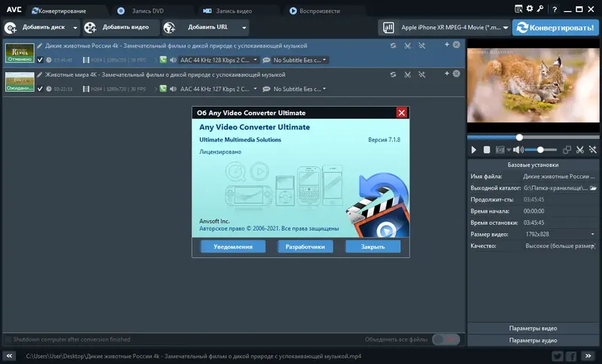
Task: Click green phone icon on Дикие животные России row
Action: coord(163,59)
